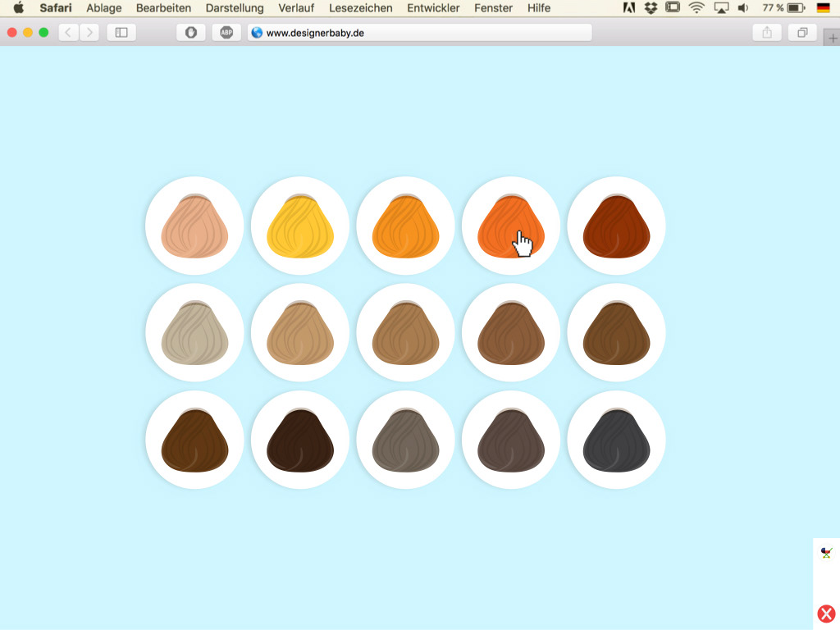Open the Dropbox menu bar icon
Screen dimensions: 840x630
[x=651, y=8]
